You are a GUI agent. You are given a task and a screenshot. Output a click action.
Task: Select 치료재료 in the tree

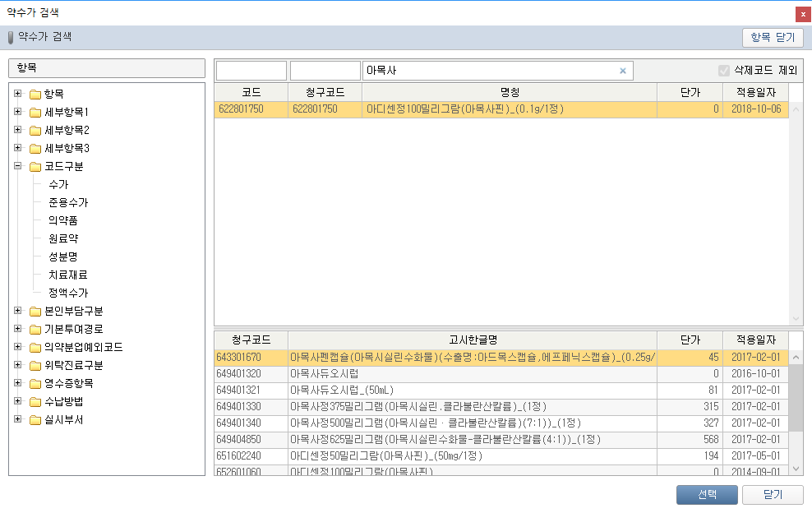pos(67,275)
